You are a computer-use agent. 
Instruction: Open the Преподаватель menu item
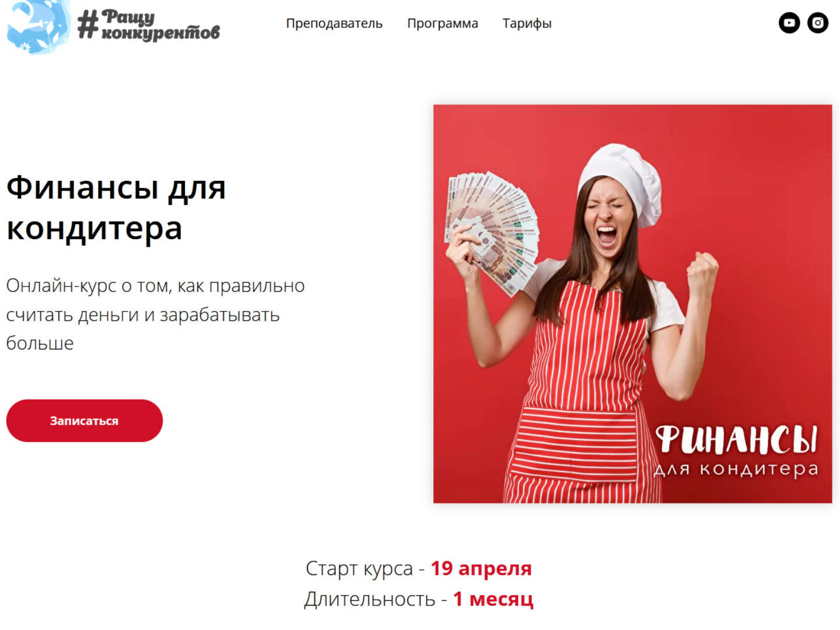[x=334, y=23]
